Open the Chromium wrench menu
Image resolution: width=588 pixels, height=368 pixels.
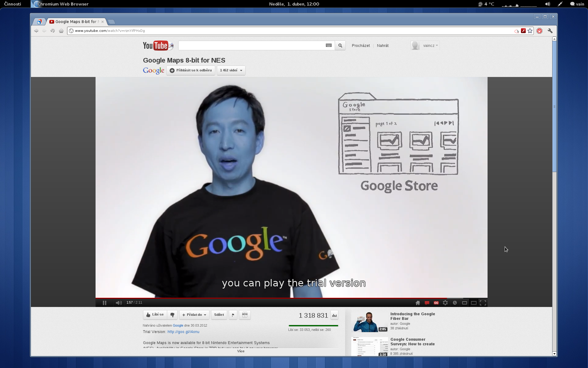550,31
